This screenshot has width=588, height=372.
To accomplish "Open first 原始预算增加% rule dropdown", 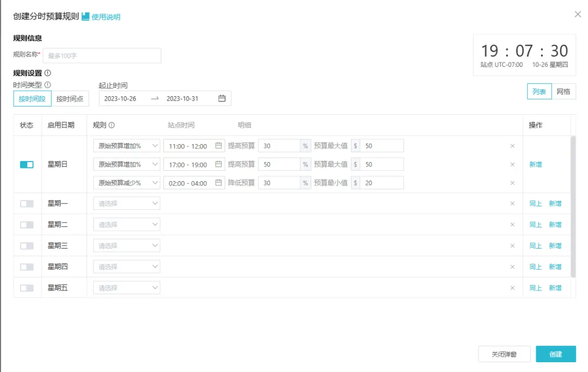I will (127, 146).
